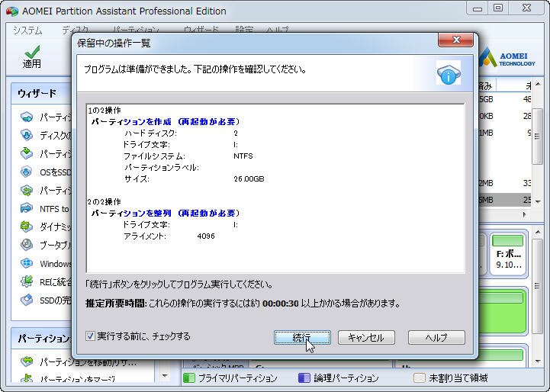
Task: Click the パーティション操作 panel header
Action: pyautogui.click(x=42, y=339)
